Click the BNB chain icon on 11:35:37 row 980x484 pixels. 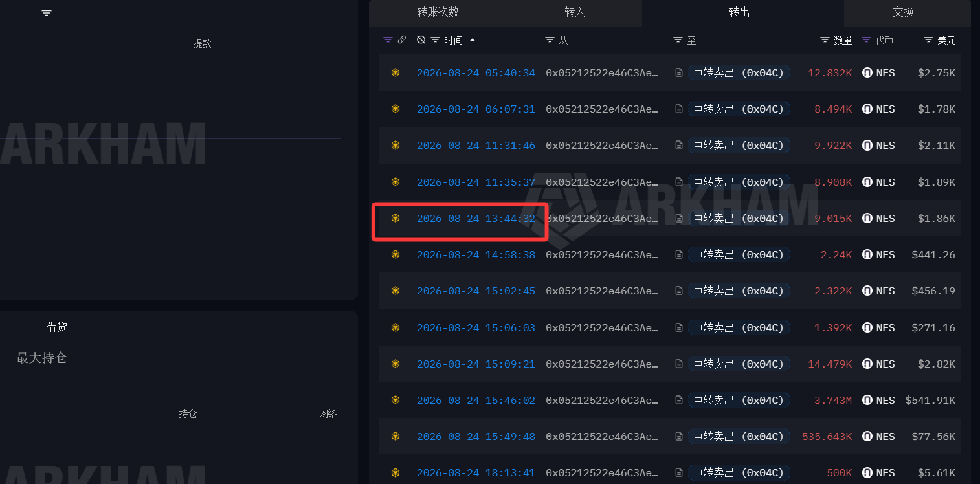[x=395, y=182]
